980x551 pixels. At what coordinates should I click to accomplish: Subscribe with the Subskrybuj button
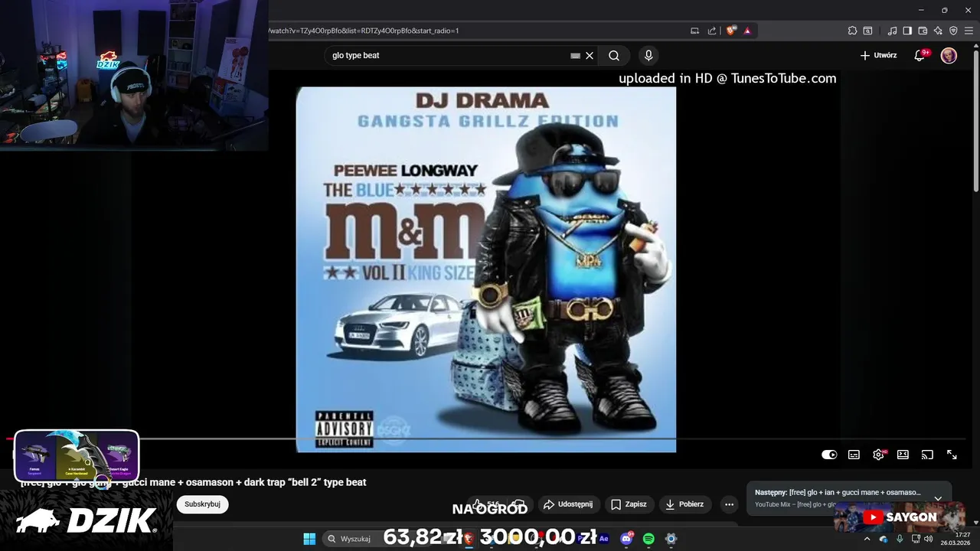pyautogui.click(x=202, y=504)
